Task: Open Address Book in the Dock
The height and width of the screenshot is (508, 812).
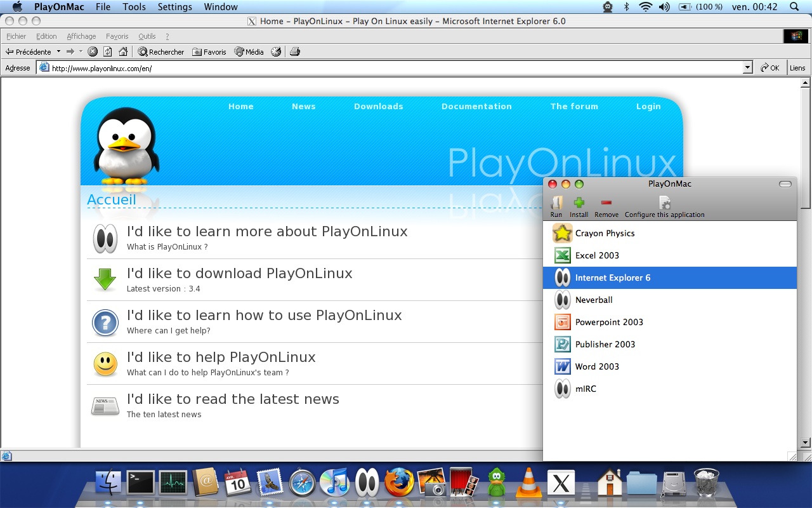Action: point(206,483)
